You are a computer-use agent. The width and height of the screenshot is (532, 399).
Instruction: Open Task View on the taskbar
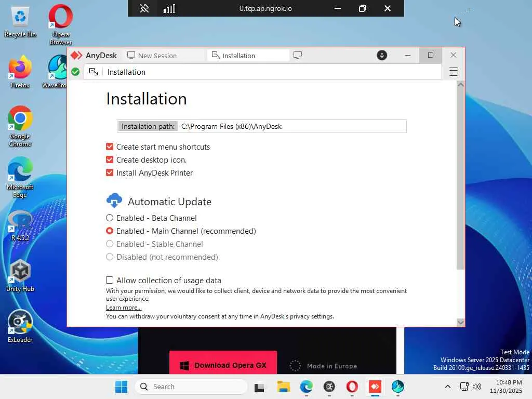coord(259,387)
